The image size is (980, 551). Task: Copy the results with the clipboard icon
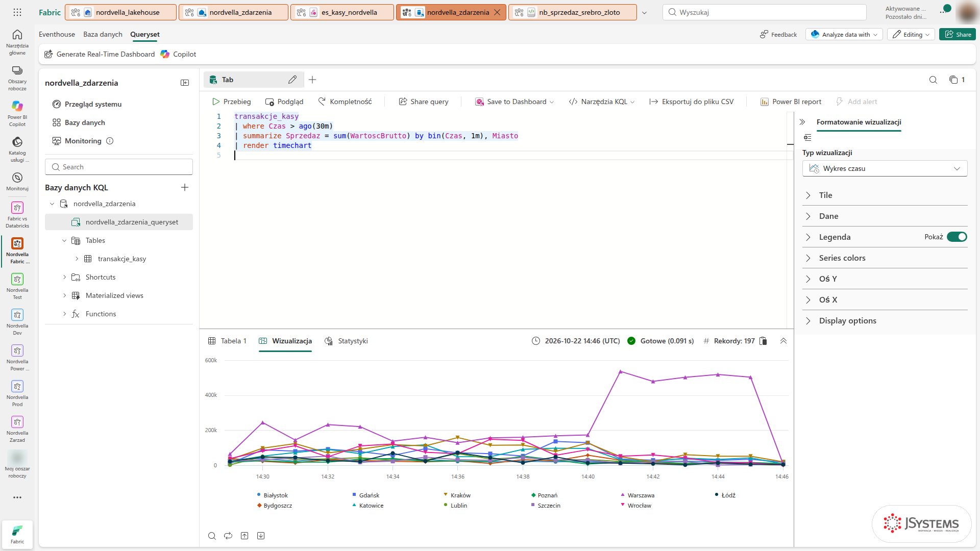[764, 341]
